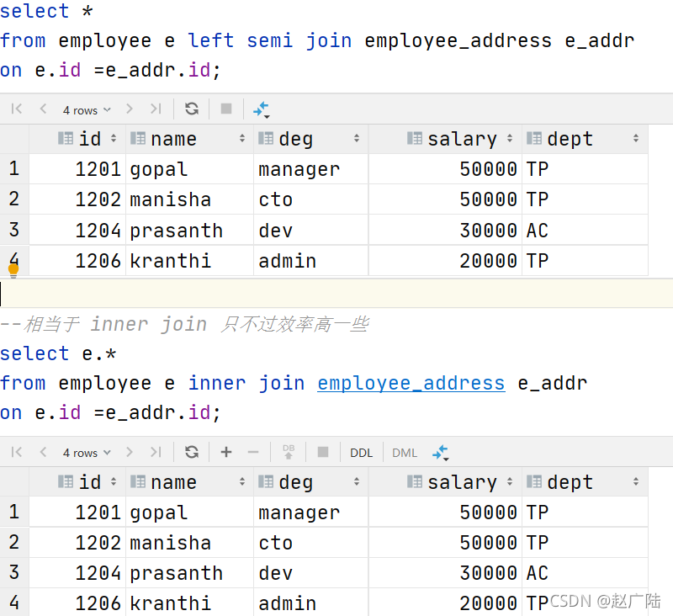Select id 1201 cell in lower grid
The image size is (673, 616).
(77, 512)
